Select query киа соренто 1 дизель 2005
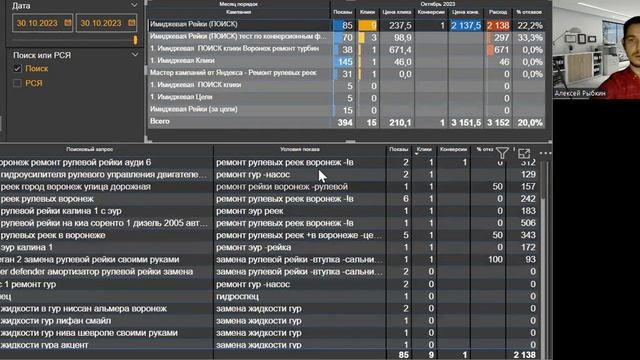The width and height of the screenshot is (640, 360). 104,223
